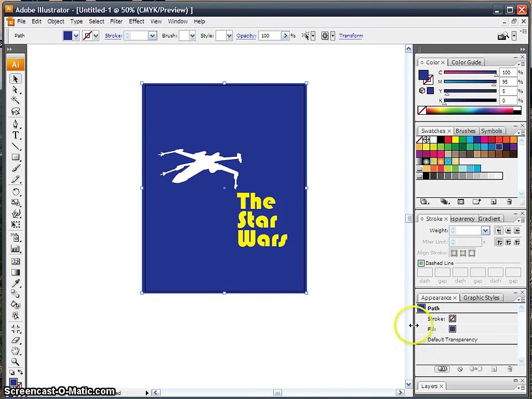The height and width of the screenshot is (399, 532).
Task: Toggle New Art Has Basic Appearance button
Action: click(442, 369)
